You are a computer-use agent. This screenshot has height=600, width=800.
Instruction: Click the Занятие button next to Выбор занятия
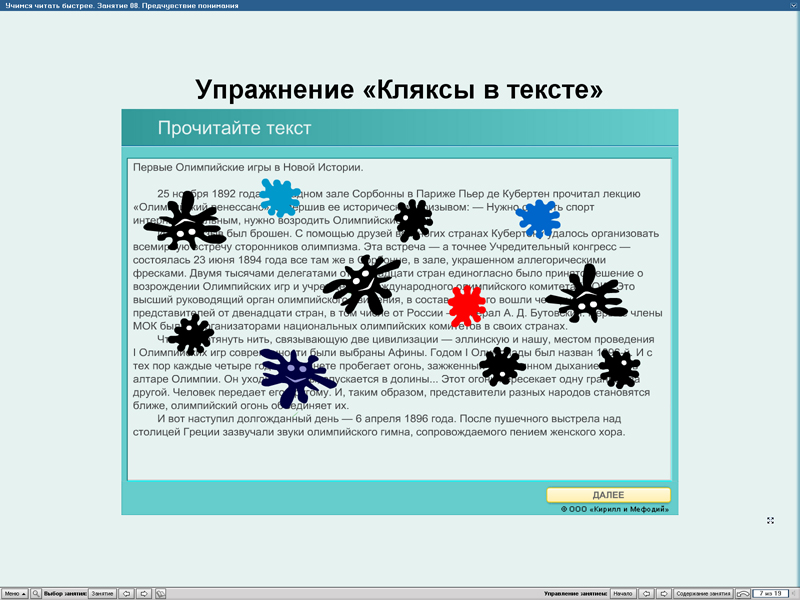click(103, 592)
